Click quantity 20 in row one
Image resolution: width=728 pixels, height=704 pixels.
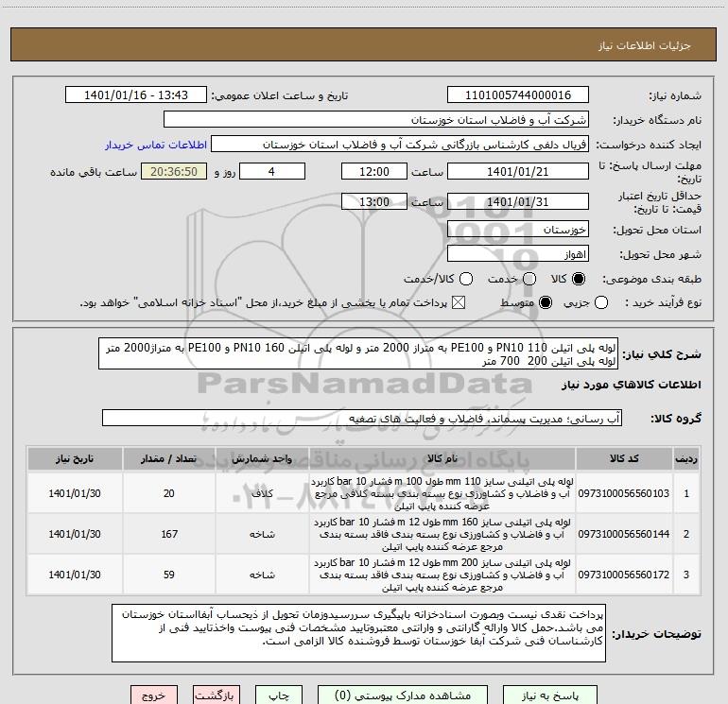click(x=169, y=493)
